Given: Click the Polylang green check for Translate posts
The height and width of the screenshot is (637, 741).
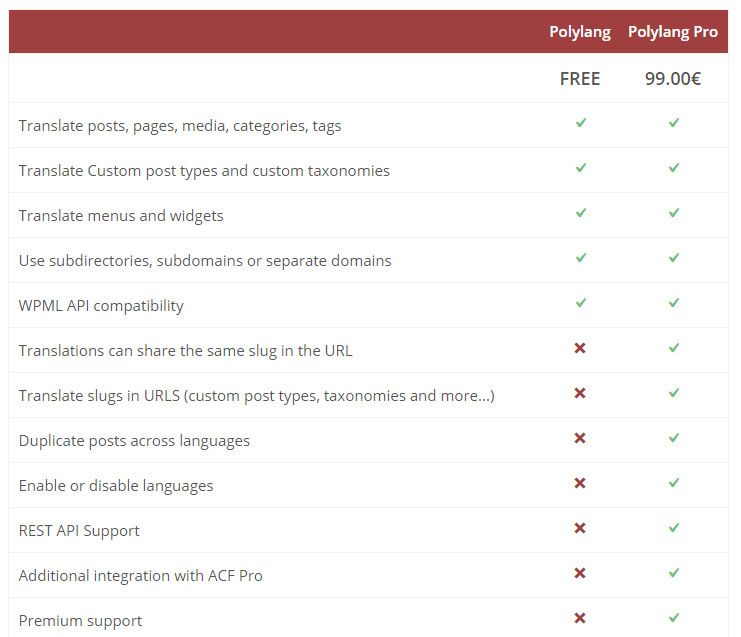Looking at the screenshot, I should (x=580, y=123).
